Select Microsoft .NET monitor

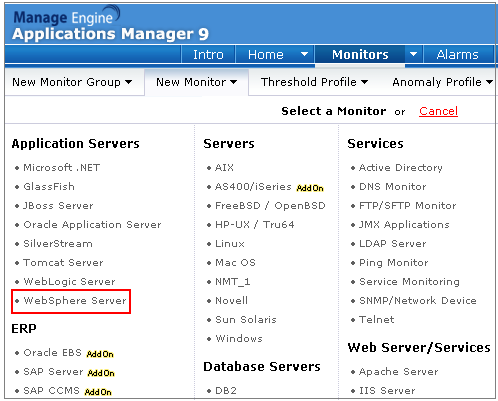62,168
